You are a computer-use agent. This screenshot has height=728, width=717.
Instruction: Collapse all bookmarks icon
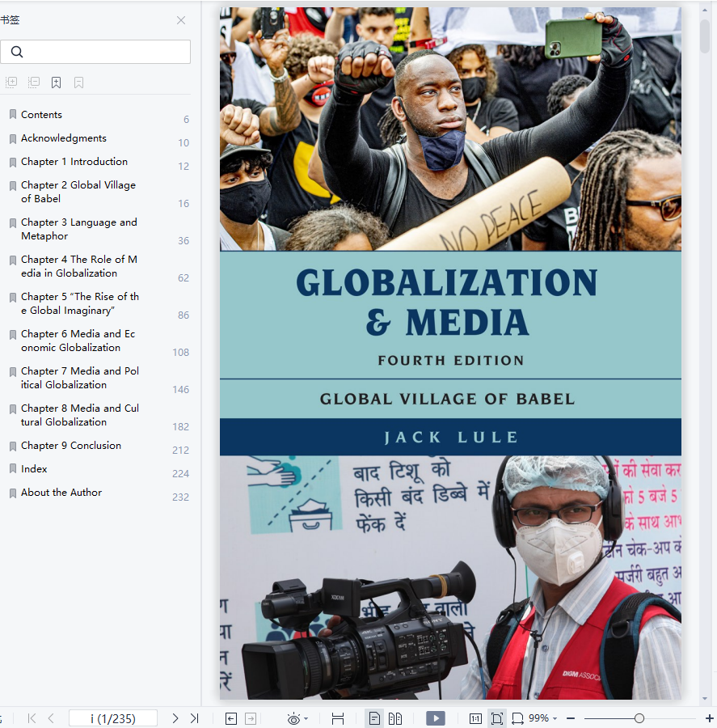(34, 83)
